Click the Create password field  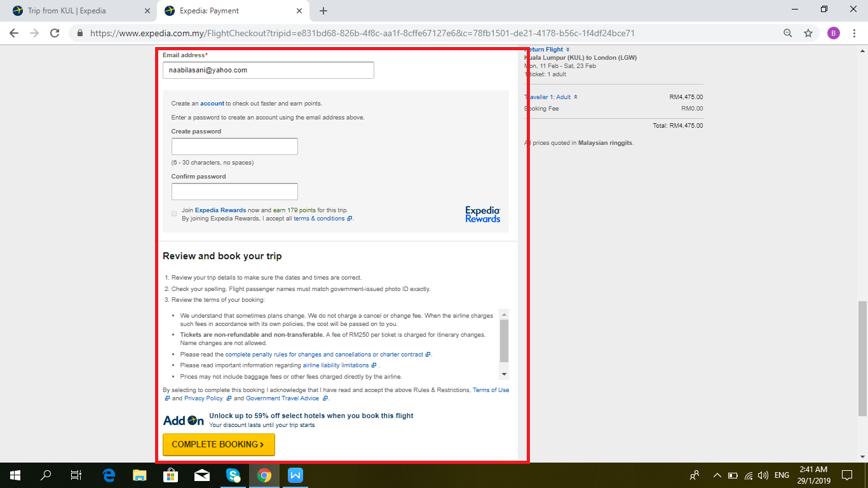point(234,146)
